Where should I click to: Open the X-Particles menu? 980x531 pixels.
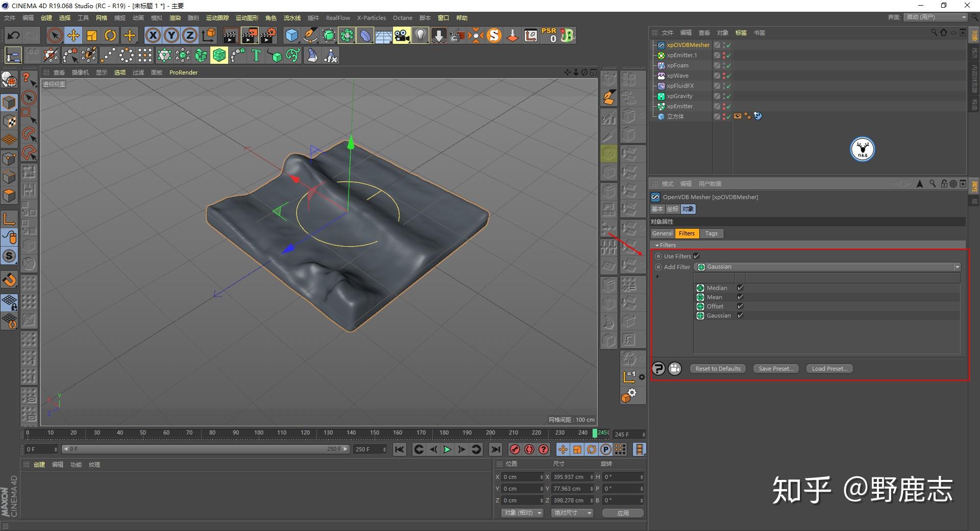pos(371,17)
